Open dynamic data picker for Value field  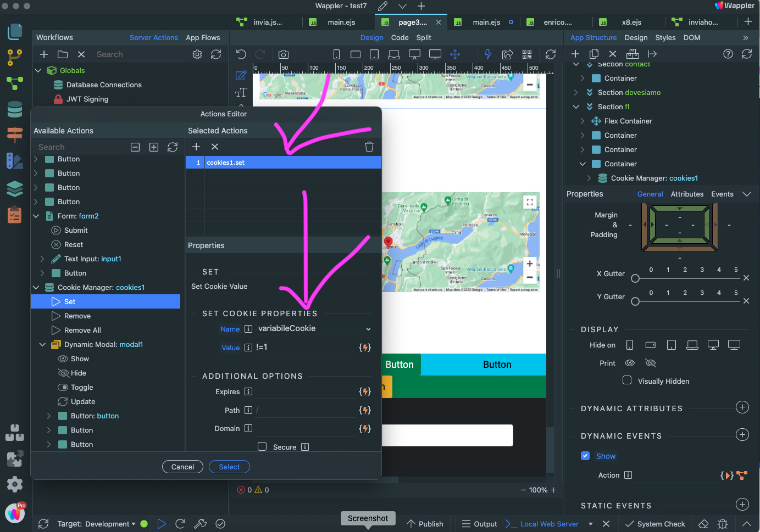click(365, 348)
